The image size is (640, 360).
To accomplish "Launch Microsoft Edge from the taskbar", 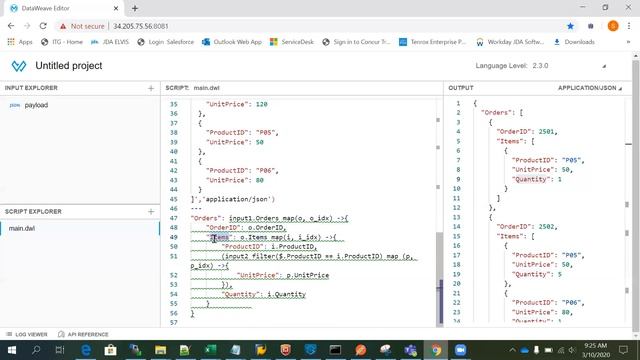I will [86, 350].
